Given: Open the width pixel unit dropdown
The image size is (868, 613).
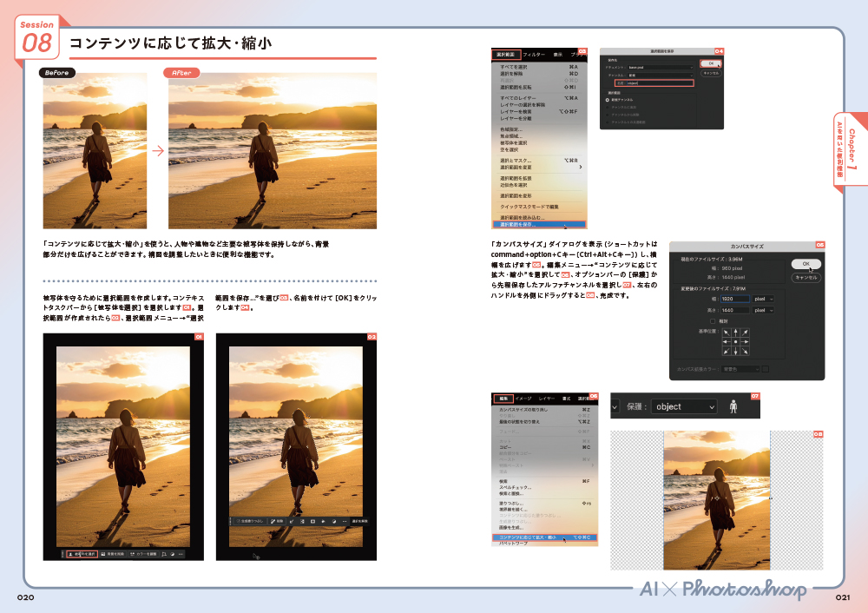Looking at the screenshot, I should coord(764,299).
